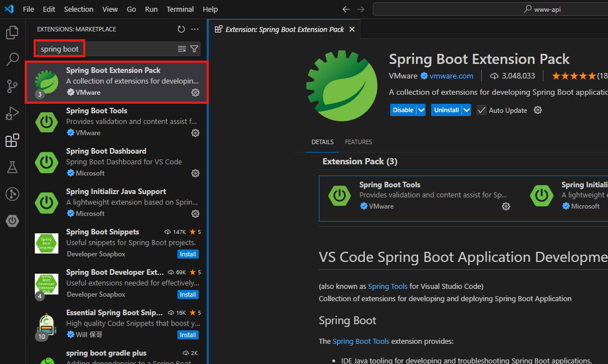Image resolution: width=608 pixels, height=364 pixels.
Task: Open the Edit menu
Action: pos(49,10)
